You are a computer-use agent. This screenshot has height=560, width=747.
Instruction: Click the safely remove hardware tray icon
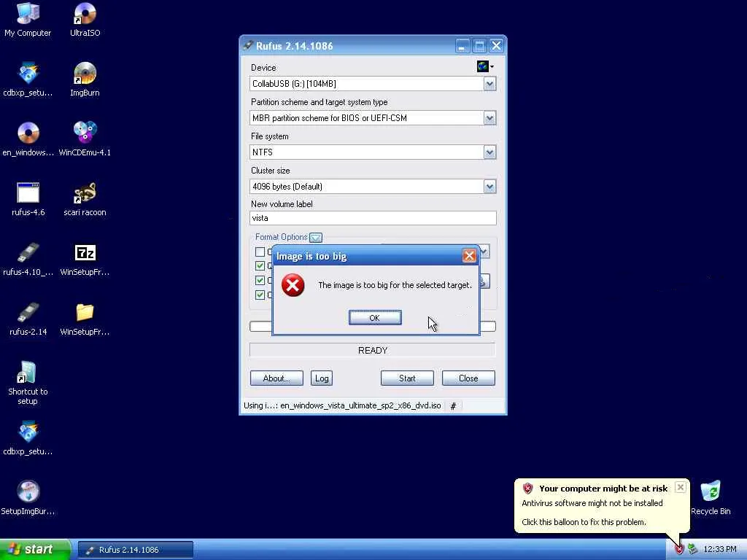692,550
